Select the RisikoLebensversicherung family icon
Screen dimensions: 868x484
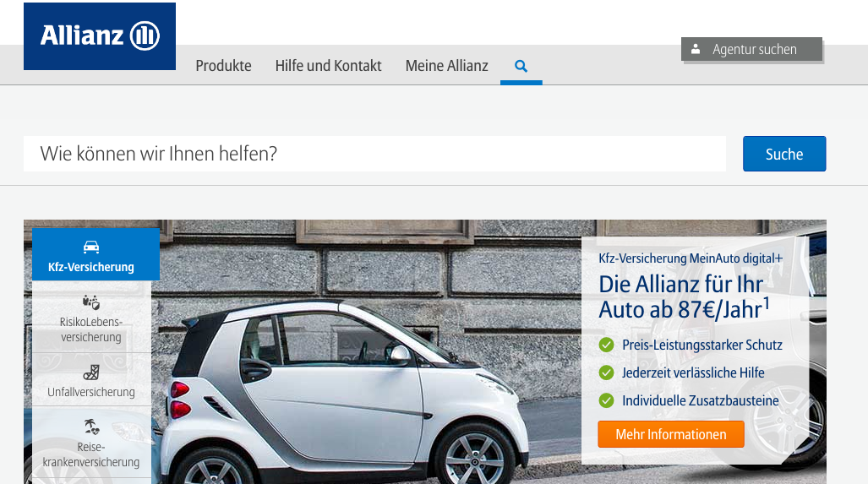[x=91, y=302]
